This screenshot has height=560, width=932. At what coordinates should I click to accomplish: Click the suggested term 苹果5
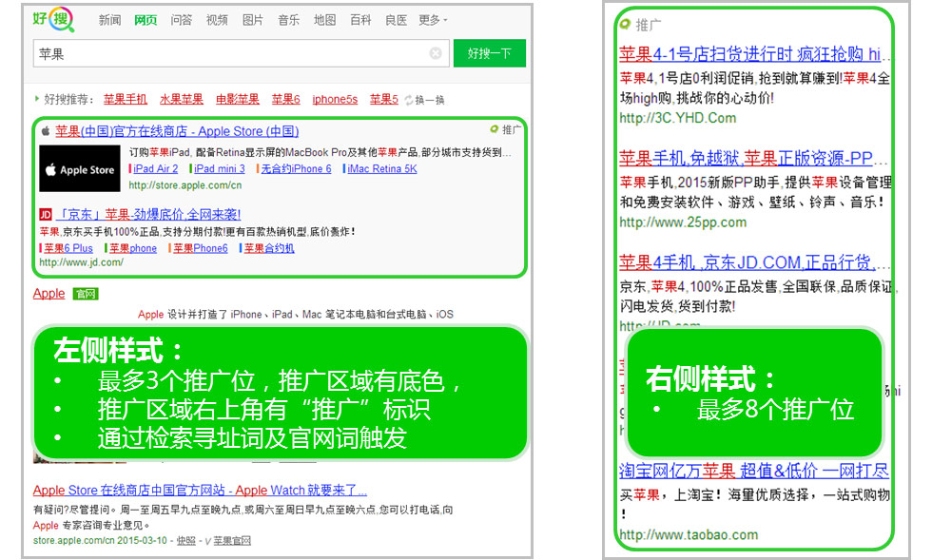tap(384, 99)
